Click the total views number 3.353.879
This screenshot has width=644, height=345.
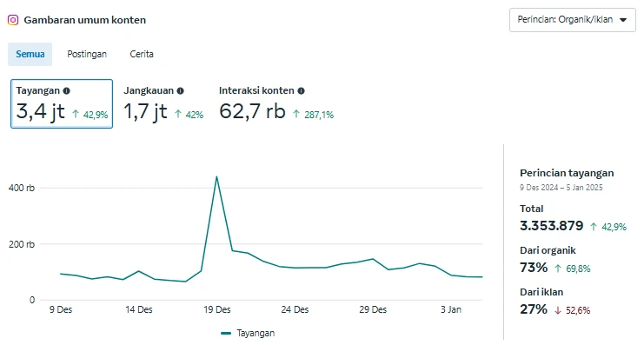click(x=552, y=226)
